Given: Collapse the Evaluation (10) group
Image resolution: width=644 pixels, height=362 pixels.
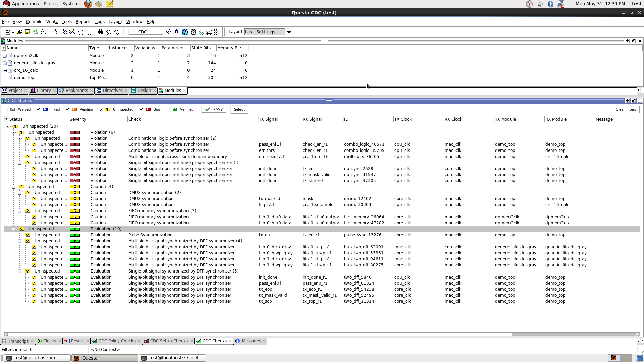Looking at the screenshot, I should (14, 229).
